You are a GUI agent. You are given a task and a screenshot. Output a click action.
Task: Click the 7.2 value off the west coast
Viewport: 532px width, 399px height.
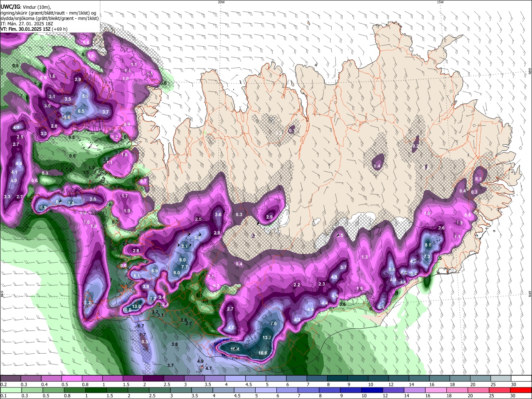(x=88, y=303)
